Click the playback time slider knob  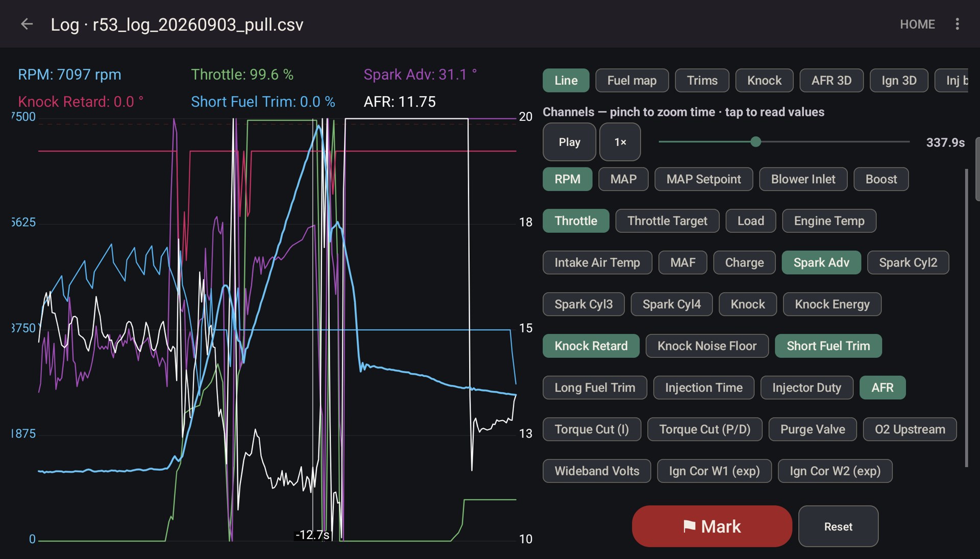click(756, 142)
